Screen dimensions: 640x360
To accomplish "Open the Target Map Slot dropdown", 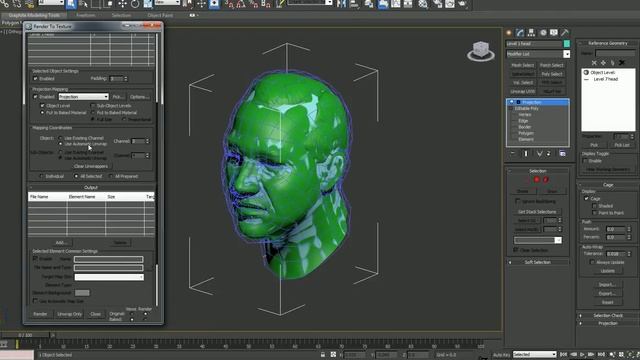I will pos(109,277).
